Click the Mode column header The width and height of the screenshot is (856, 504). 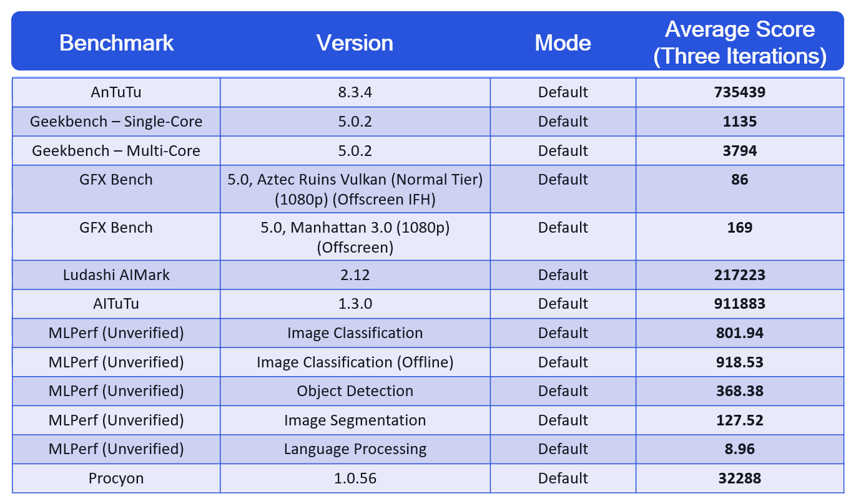coord(563,43)
